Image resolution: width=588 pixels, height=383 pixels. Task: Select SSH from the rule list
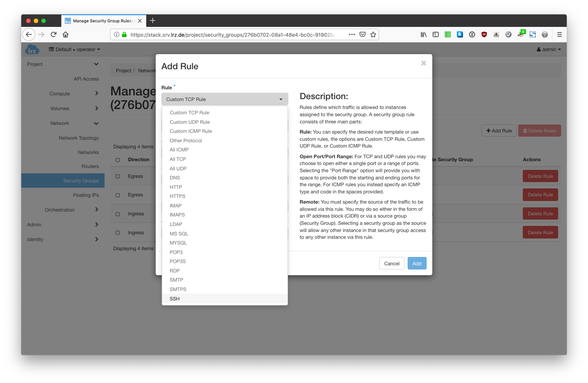click(175, 299)
